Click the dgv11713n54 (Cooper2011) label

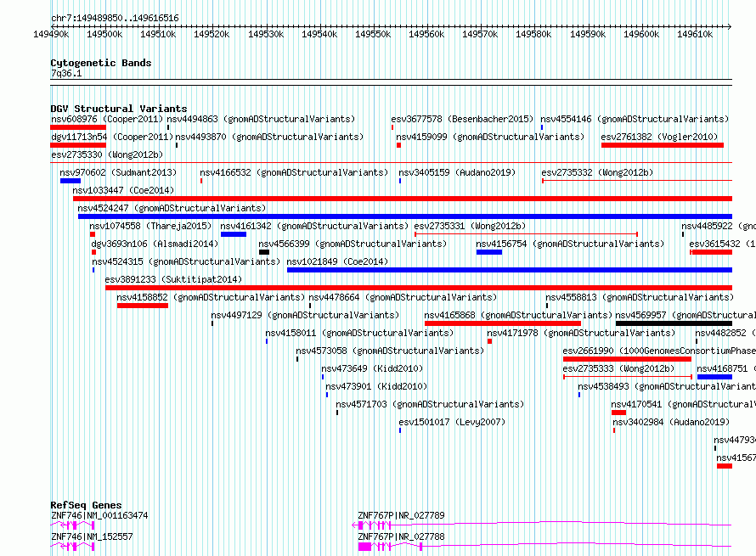[x=112, y=137]
